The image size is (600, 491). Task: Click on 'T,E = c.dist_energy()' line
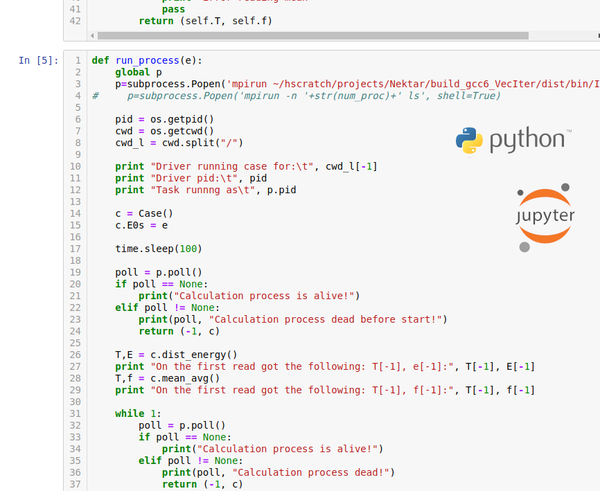176,355
